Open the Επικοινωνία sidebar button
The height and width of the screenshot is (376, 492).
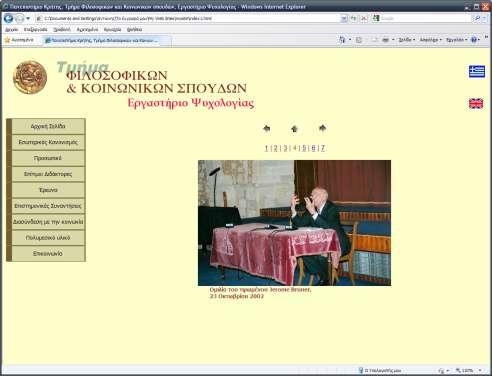tap(48, 253)
